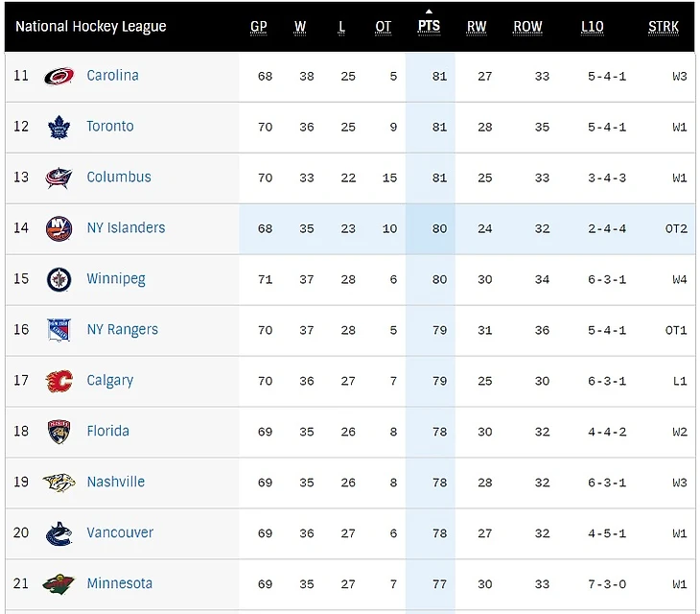Click the Nashville Predators logo
The width and height of the screenshot is (700, 614).
(58, 483)
